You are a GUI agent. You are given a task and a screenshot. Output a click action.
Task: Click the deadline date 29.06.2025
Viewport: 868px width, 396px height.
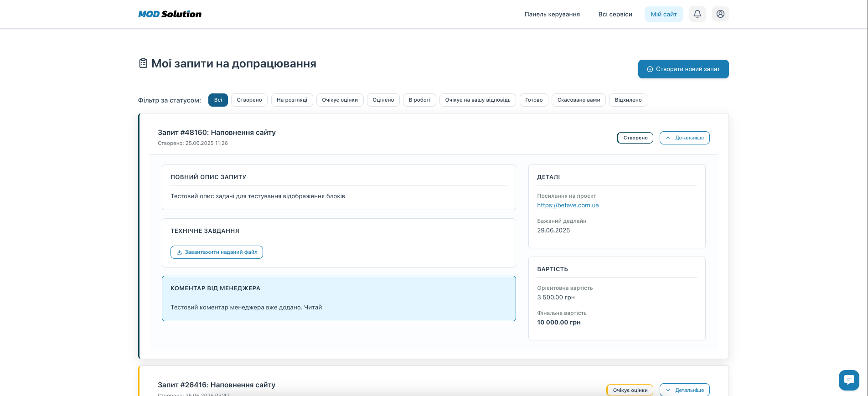coord(553,230)
